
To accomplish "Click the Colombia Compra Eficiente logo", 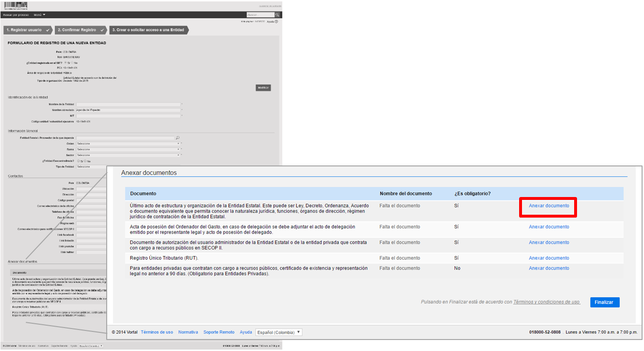I will [15, 5].
